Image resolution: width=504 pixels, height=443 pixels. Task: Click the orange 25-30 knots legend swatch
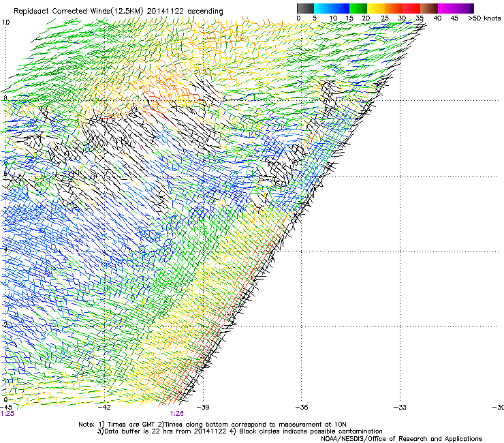pyautogui.click(x=394, y=8)
